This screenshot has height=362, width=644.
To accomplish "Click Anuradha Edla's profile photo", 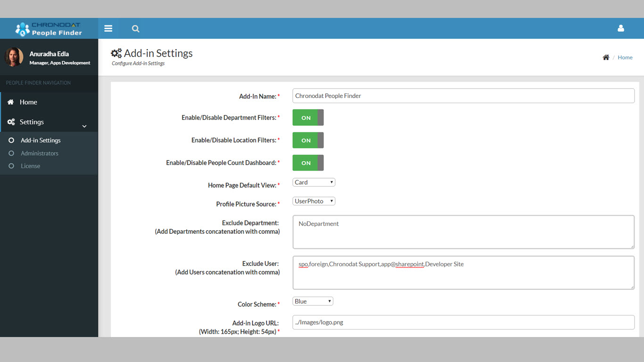I will pyautogui.click(x=14, y=57).
